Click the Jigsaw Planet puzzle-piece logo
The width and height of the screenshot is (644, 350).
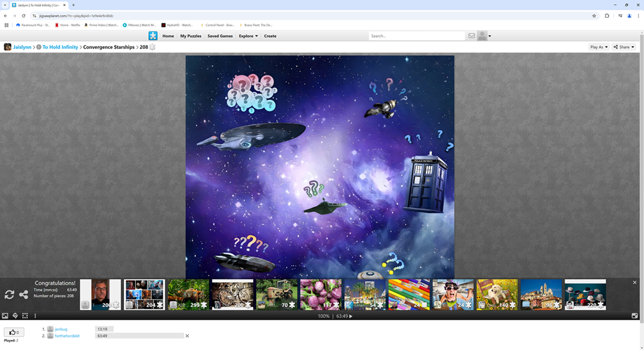point(153,36)
